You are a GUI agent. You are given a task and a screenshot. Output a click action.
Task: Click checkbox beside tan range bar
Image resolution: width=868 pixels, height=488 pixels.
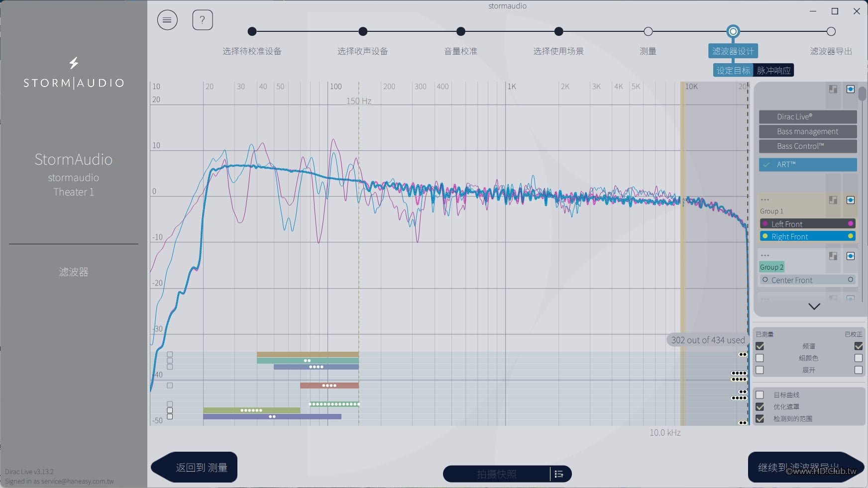tap(170, 355)
